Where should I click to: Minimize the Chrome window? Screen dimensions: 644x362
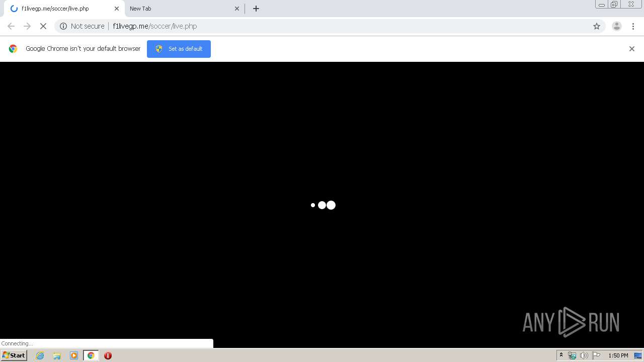[601, 5]
